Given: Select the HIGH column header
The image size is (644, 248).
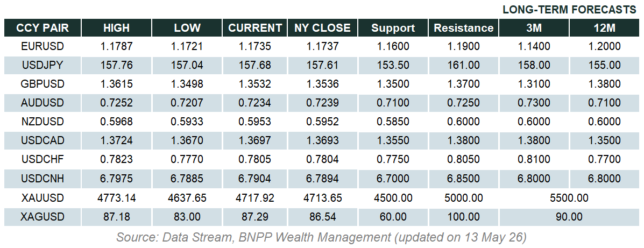Looking at the screenshot, I should tap(117, 27).
